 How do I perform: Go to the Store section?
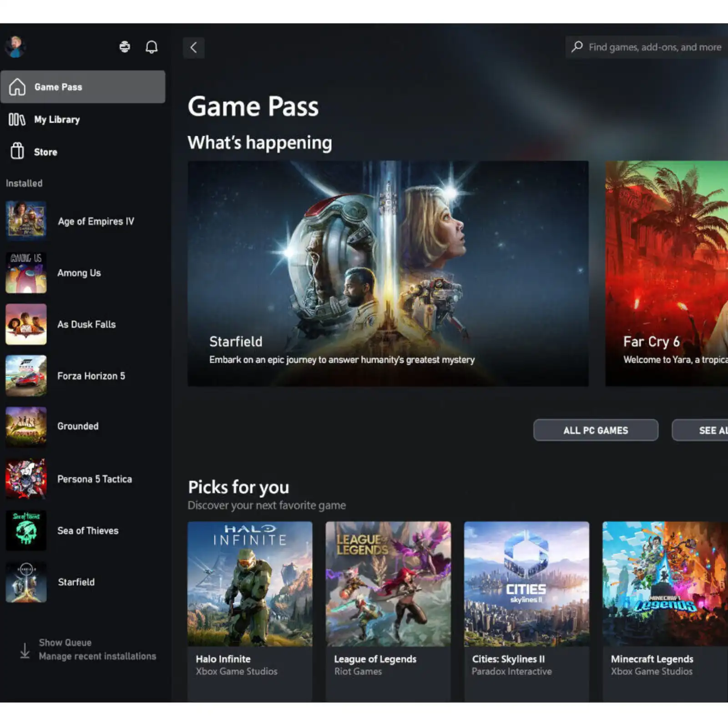(45, 152)
